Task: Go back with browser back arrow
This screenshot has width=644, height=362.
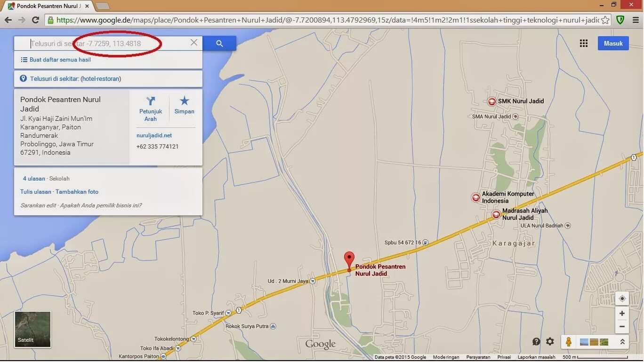Action: click(8, 20)
